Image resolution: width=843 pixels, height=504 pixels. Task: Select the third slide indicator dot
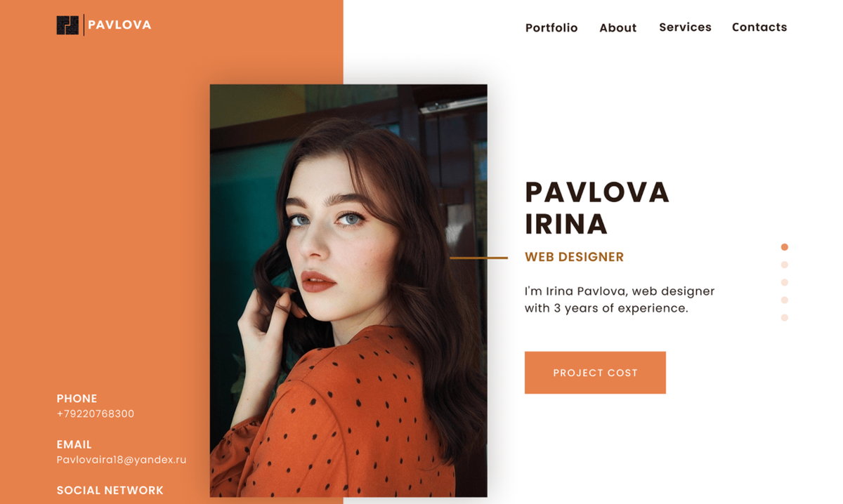[x=785, y=282]
